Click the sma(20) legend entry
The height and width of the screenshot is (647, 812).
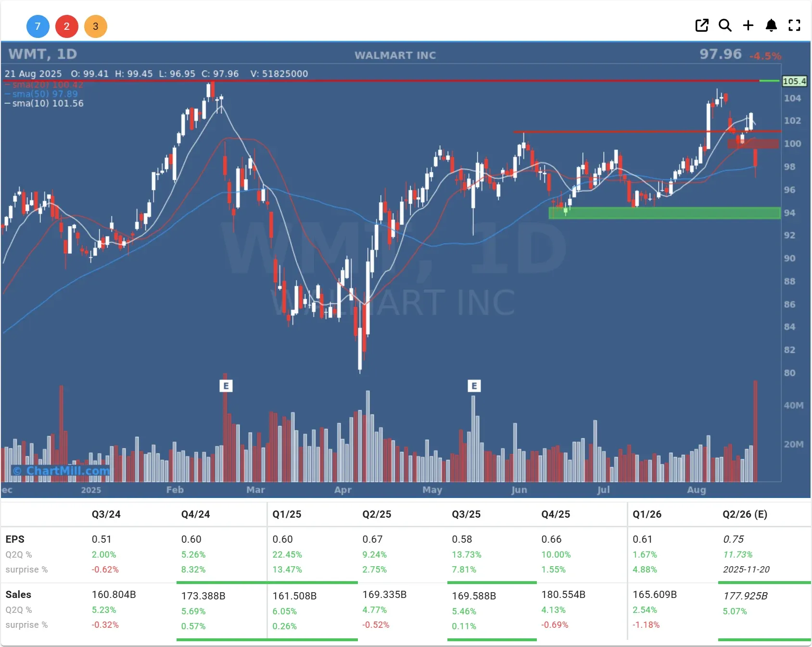coord(44,85)
